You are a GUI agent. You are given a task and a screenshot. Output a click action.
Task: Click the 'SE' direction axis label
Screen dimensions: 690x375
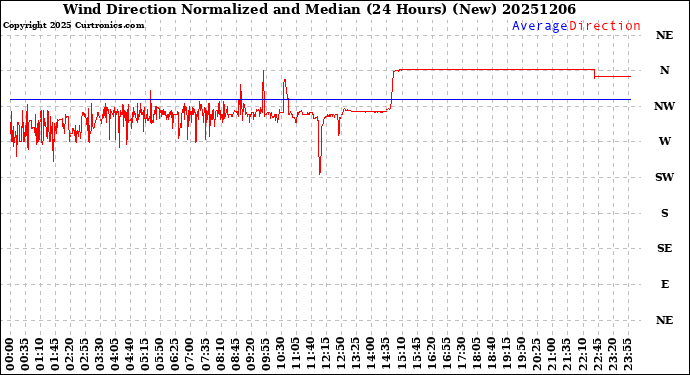point(664,249)
